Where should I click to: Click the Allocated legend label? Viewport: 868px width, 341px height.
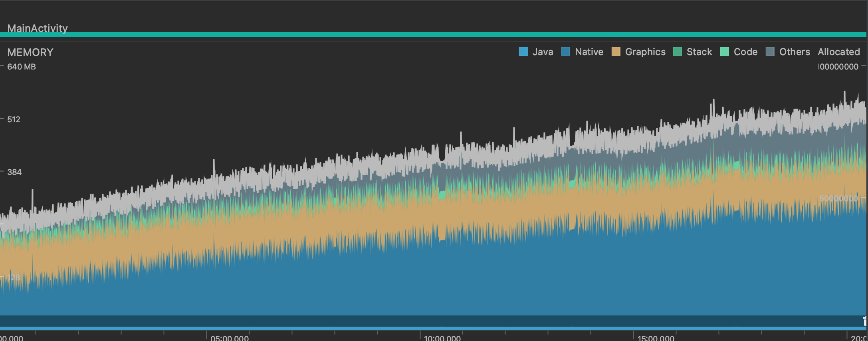pos(838,52)
